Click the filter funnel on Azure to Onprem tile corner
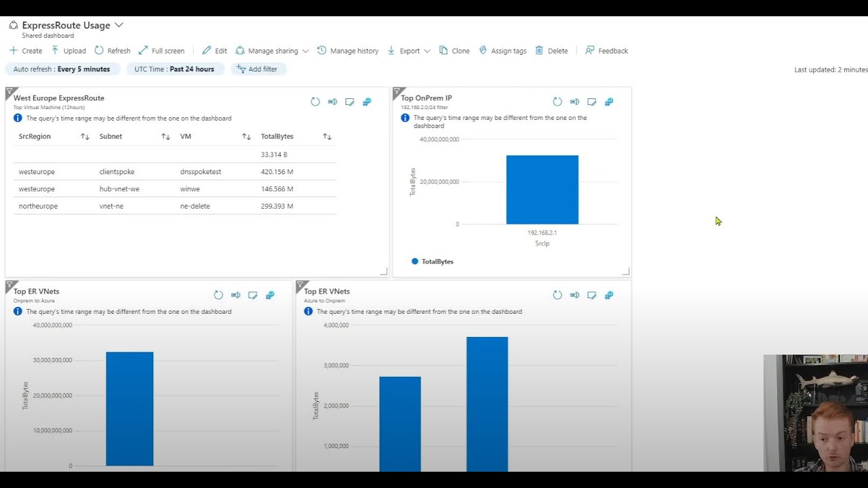This screenshot has height=488, width=868. tap(301, 285)
